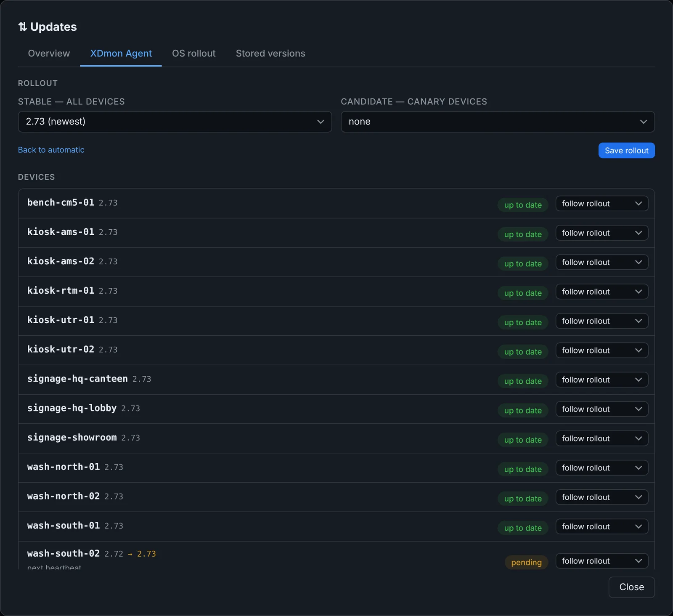Open follow rollout dropdown for signage-hq-lobby
The height and width of the screenshot is (616, 673).
pyautogui.click(x=601, y=409)
